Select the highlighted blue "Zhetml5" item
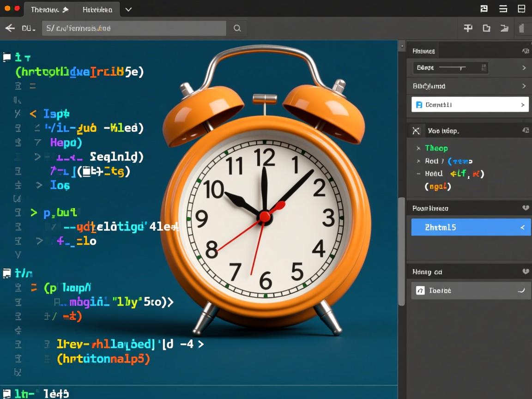 (470, 227)
